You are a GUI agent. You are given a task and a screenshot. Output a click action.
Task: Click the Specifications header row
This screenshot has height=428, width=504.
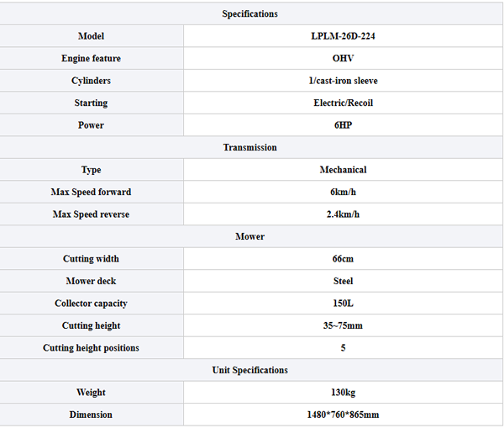point(249,14)
